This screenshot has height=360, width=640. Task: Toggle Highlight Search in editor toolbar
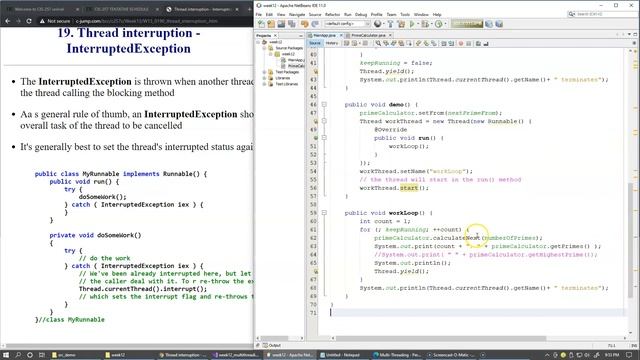[x=401, y=43]
